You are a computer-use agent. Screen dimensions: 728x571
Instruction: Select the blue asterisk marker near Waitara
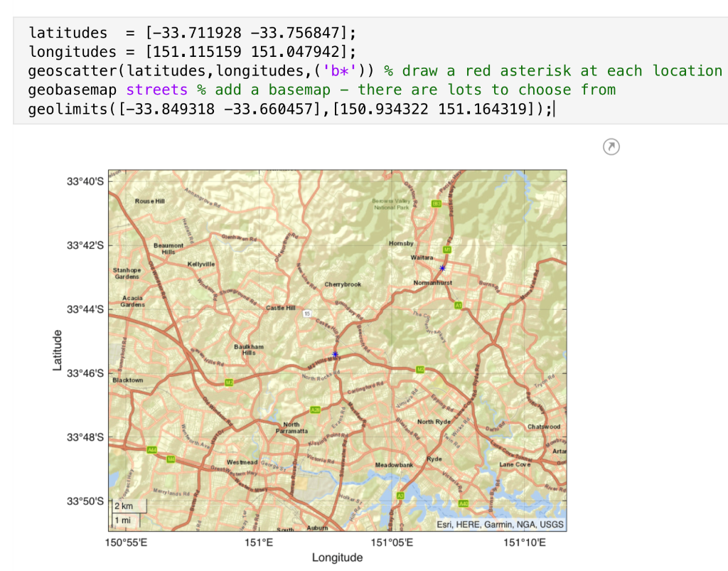tap(442, 268)
